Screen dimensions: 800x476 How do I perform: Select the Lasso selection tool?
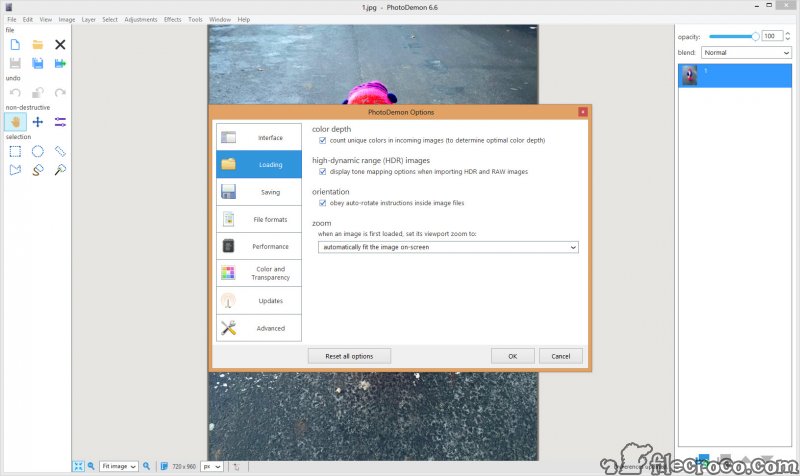pos(38,170)
